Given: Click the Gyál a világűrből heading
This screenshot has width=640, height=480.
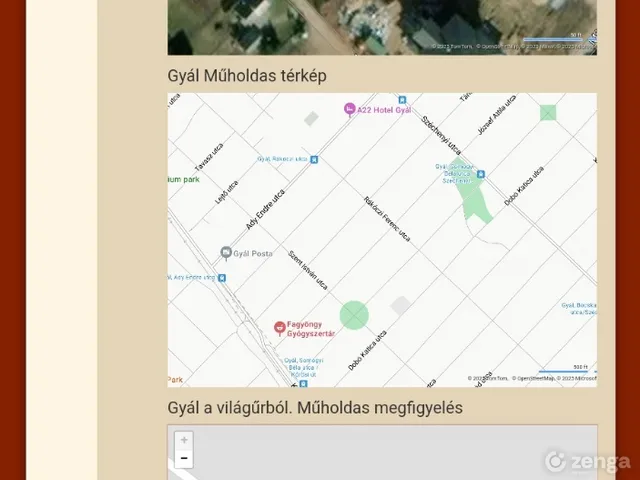Looking at the screenshot, I should pyautogui.click(x=315, y=408).
